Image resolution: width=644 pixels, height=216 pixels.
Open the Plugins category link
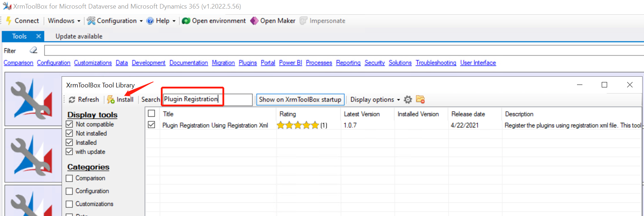[247, 63]
